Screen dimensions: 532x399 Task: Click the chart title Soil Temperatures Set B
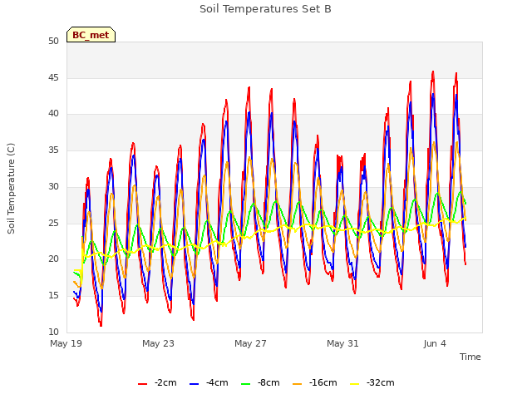265,9
